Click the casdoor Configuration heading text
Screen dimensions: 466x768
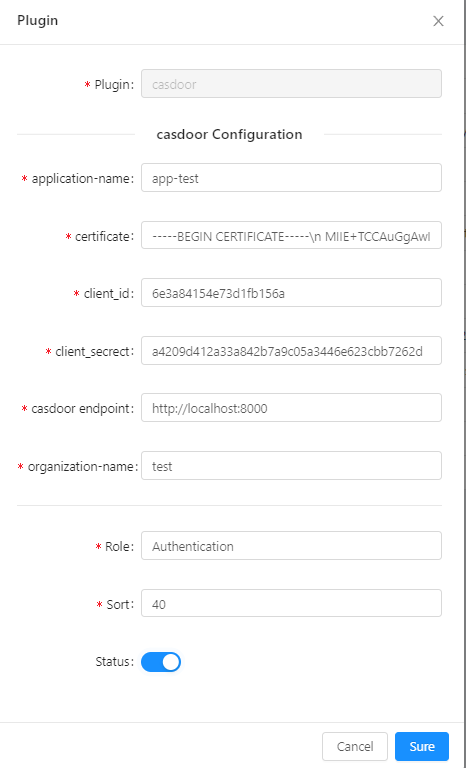229,134
